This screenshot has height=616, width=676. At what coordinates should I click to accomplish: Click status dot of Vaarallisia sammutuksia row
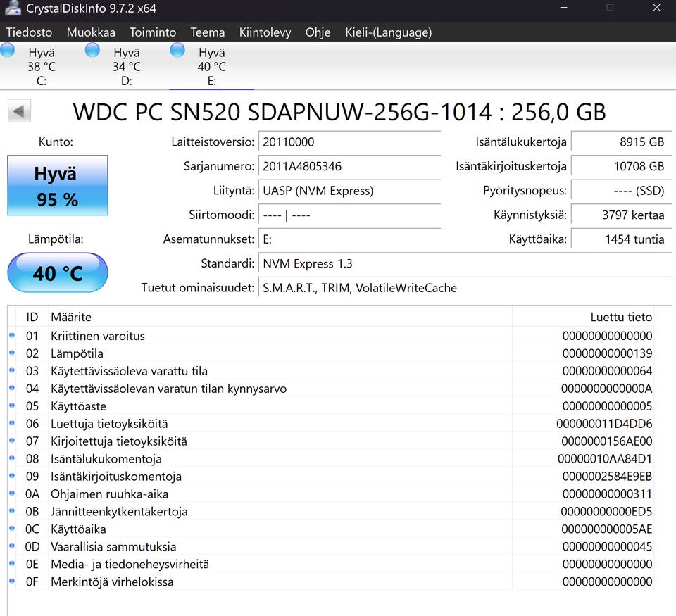(x=12, y=546)
